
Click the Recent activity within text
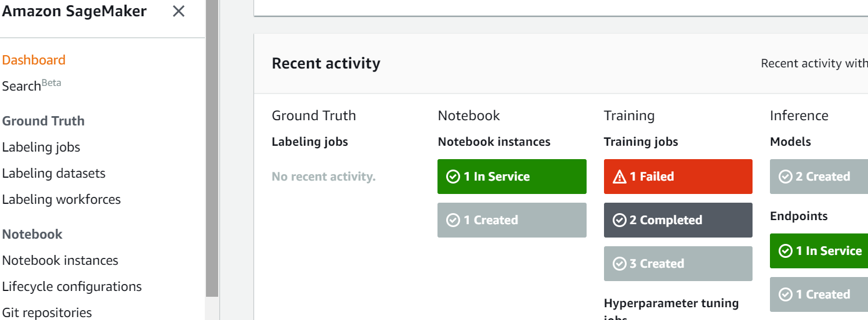coord(814,63)
